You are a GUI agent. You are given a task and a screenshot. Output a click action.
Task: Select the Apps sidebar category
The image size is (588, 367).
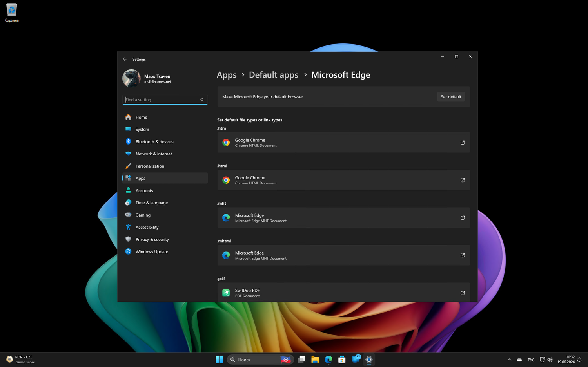(x=165, y=178)
